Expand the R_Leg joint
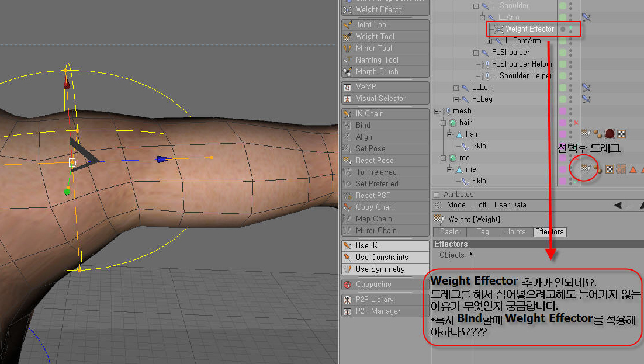Viewport: 644px width, 364px height. coord(456,99)
